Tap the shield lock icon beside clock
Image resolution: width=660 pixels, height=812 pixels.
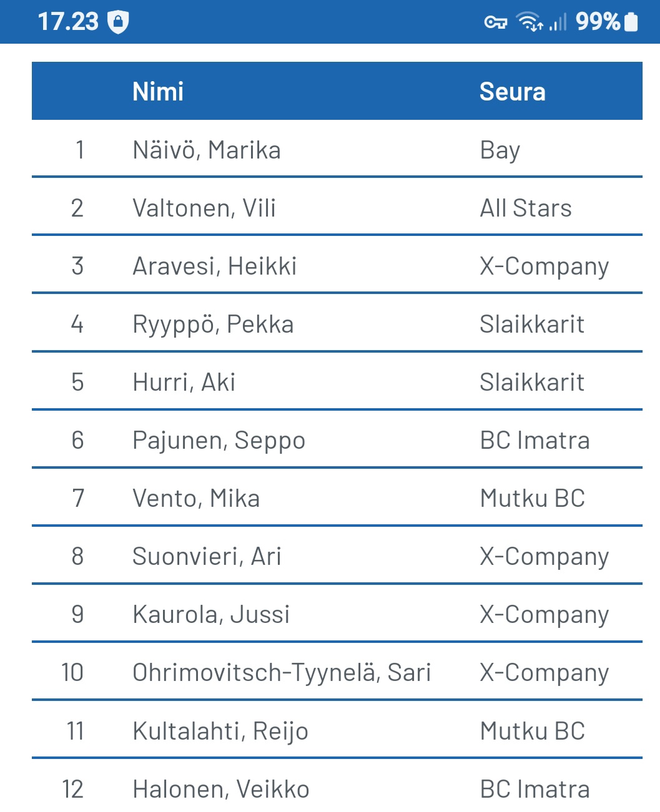coord(118,22)
